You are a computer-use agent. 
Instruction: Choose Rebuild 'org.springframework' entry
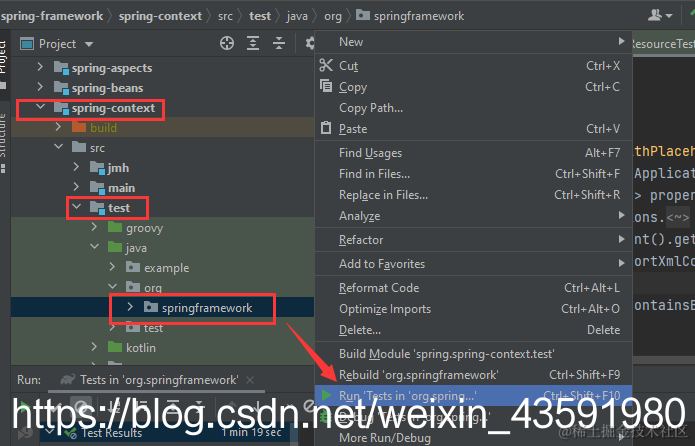tap(473, 375)
